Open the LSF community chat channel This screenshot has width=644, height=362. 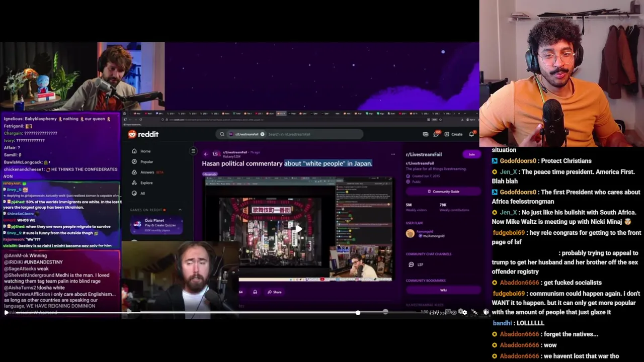click(x=417, y=264)
